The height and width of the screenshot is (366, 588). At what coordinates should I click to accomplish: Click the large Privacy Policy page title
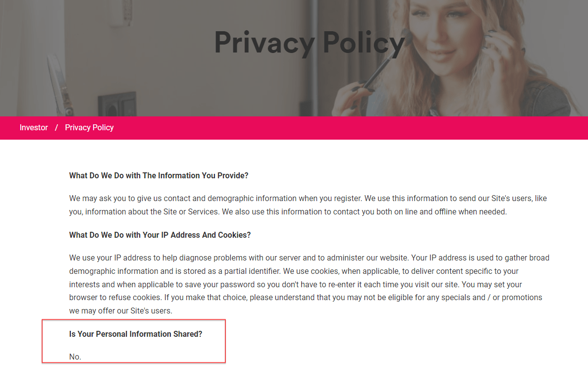[310, 42]
